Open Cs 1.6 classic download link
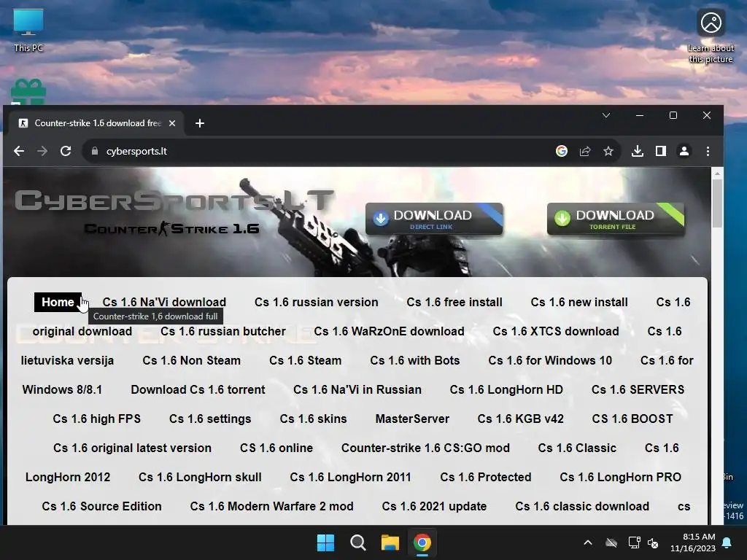The width and height of the screenshot is (747, 560). coord(582,506)
